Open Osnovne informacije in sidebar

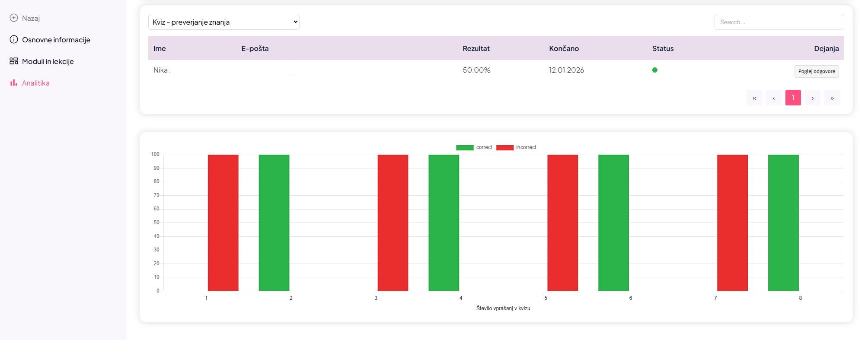[56, 40]
